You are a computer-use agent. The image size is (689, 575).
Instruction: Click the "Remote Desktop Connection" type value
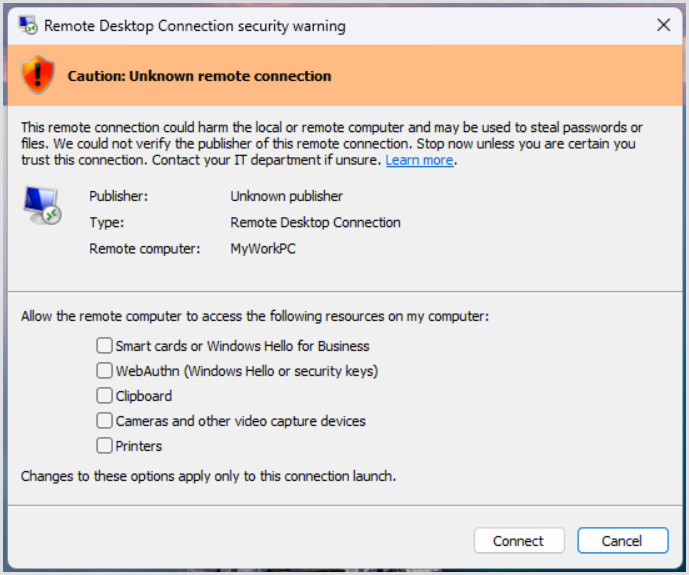point(315,222)
